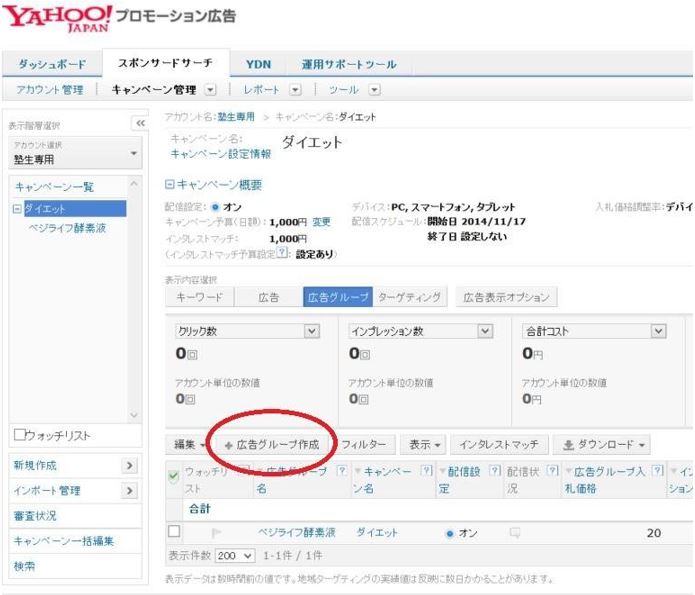Screen dimensions: 695x595
Task: Click the flag icon in the ベジライフ酵素液 row
Action: click(217, 532)
